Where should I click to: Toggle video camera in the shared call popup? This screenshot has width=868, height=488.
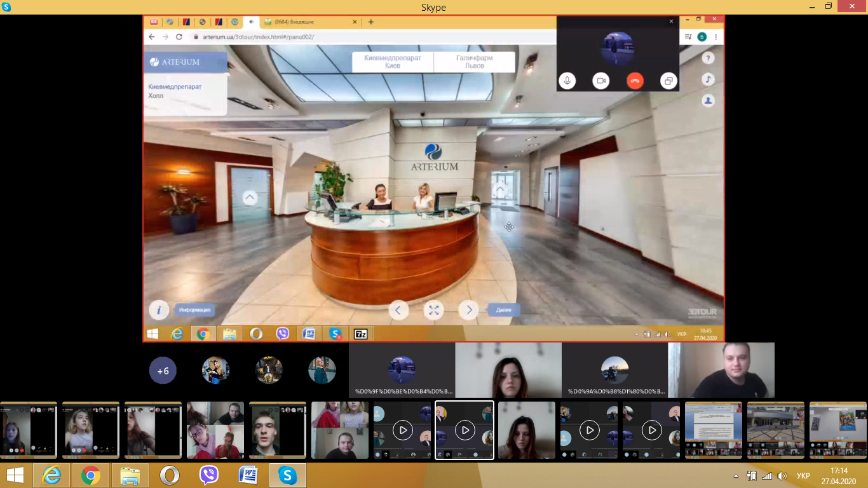click(x=601, y=81)
